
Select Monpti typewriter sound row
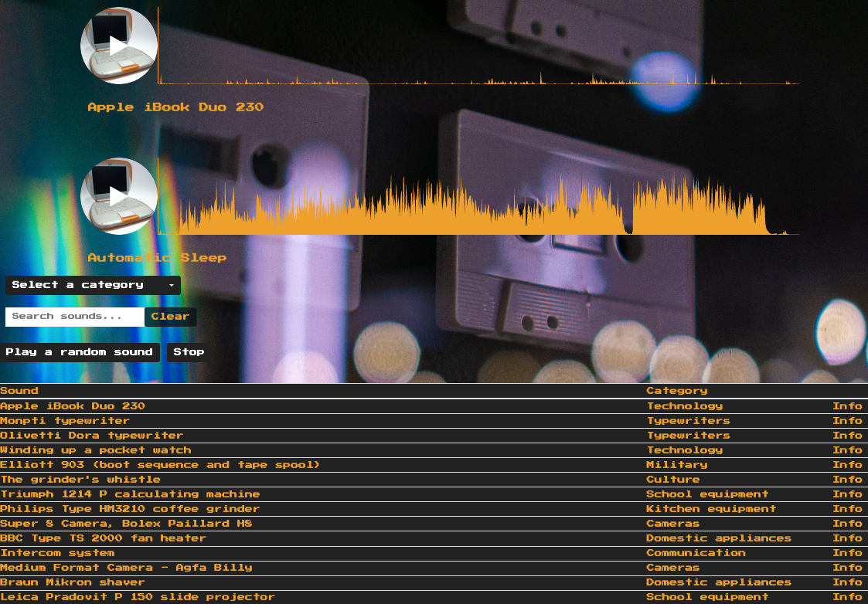(65, 421)
